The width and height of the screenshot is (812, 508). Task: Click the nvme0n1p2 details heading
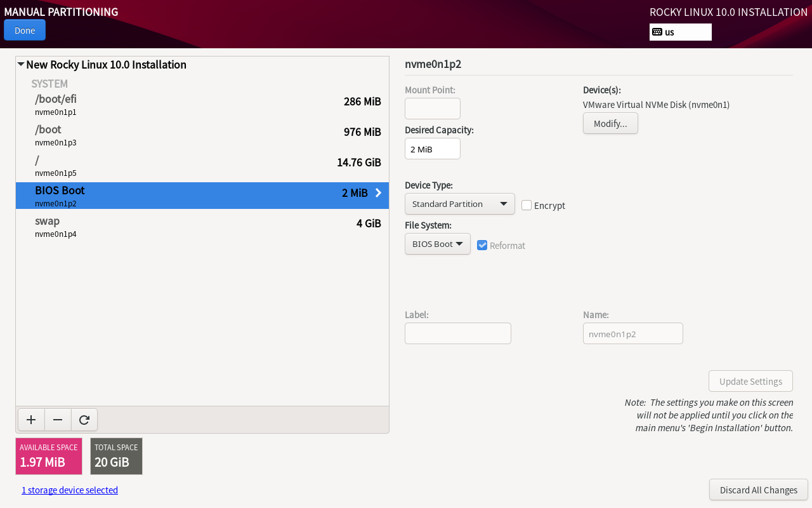pos(433,64)
